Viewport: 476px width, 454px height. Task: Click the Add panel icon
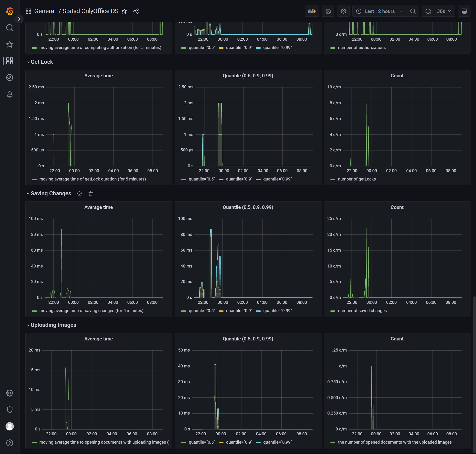[x=312, y=11]
